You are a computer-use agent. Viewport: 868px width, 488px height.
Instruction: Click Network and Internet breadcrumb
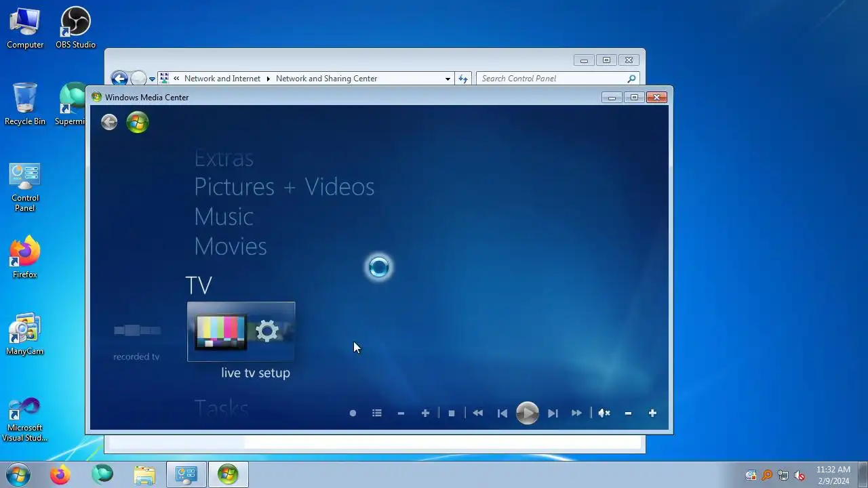(222, 79)
